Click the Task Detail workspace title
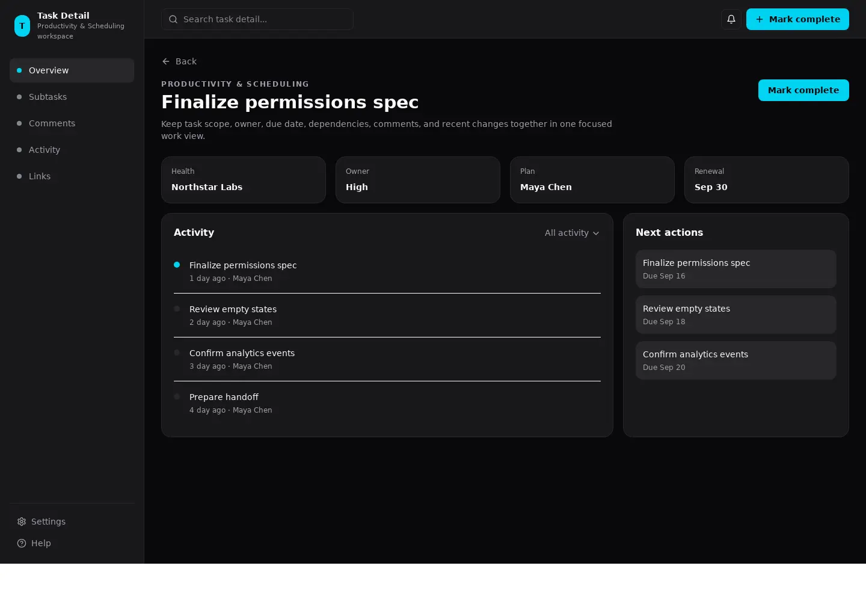 click(x=63, y=16)
